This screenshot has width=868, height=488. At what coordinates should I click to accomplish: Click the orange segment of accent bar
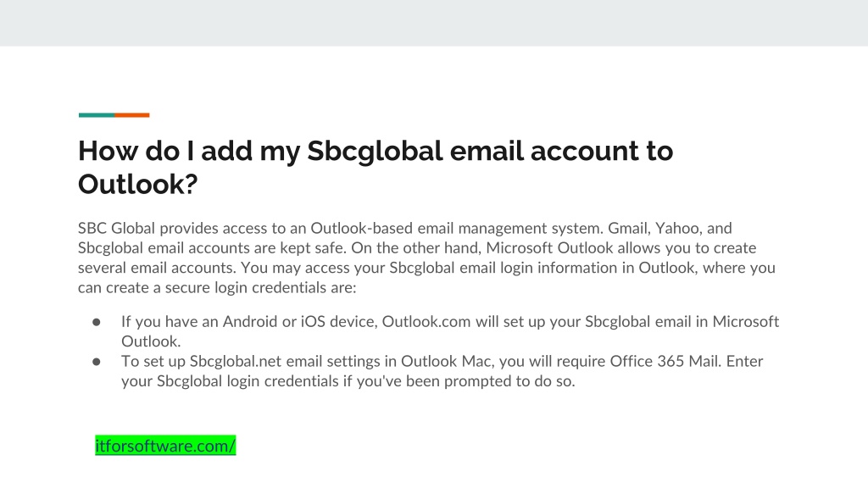pos(131,115)
